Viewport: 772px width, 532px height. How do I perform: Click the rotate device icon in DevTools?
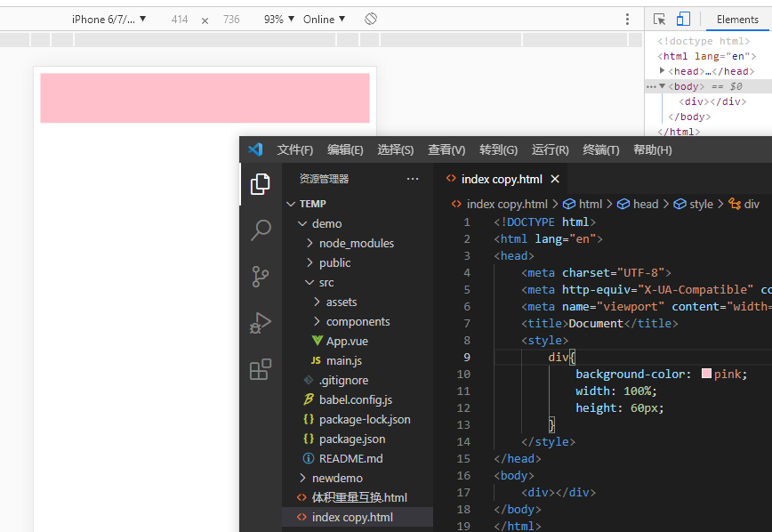pyautogui.click(x=371, y=19)
